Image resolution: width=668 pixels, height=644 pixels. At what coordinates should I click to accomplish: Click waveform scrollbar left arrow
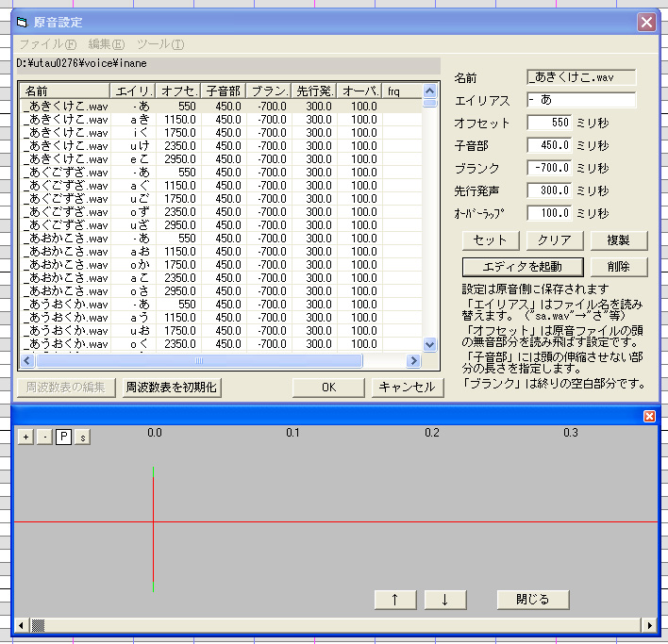(x=21, y=625)
